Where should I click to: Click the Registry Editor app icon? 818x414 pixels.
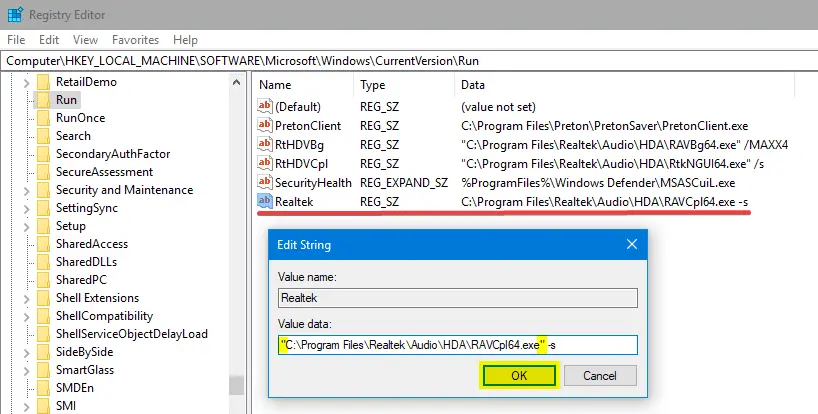pyautogui.click(x=15, y=15)
